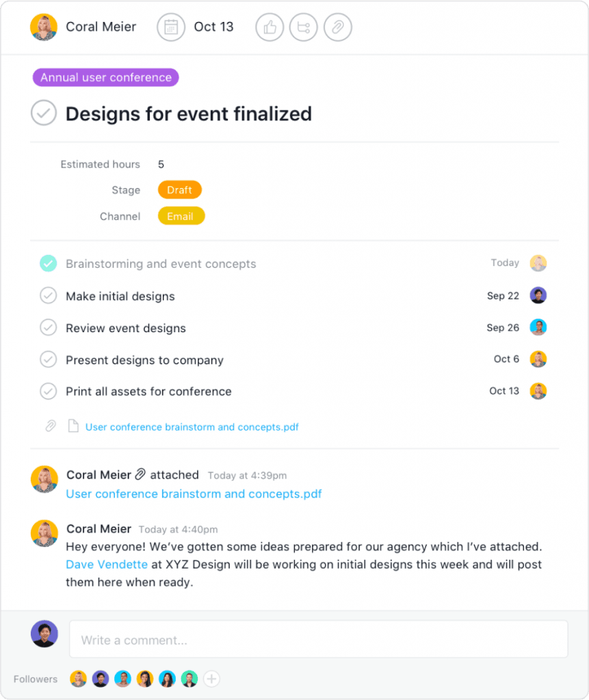Check off Make initial designs subtask
589x700 pixels.
pos(48,296)
